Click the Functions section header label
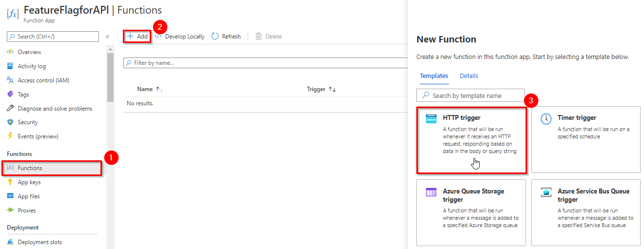 [x=20, y=154]
